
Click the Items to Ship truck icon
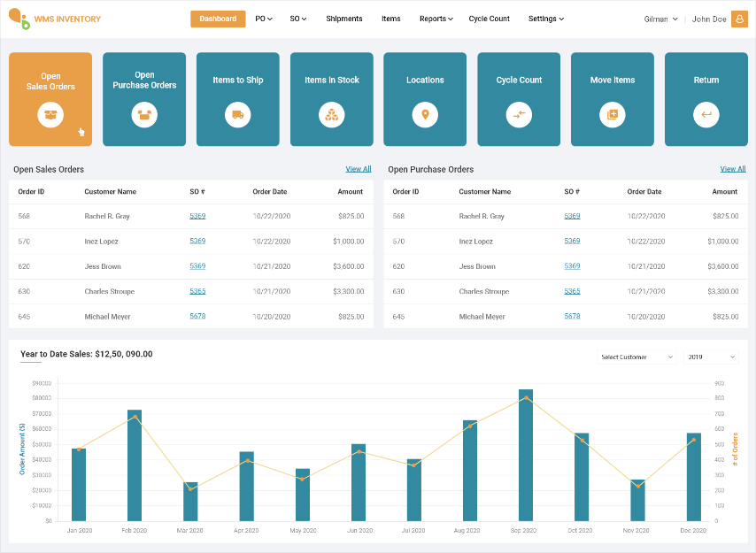[x=237, y=115]
